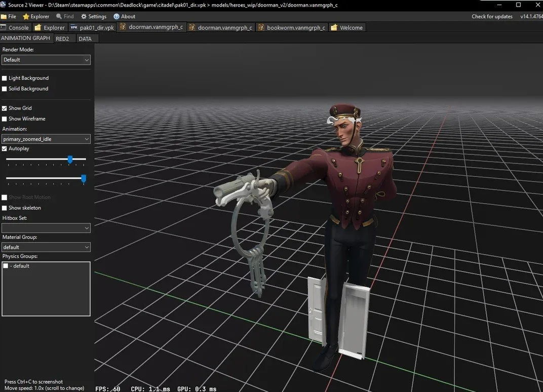Enable the Light Background checkbox

coord(5,79)
